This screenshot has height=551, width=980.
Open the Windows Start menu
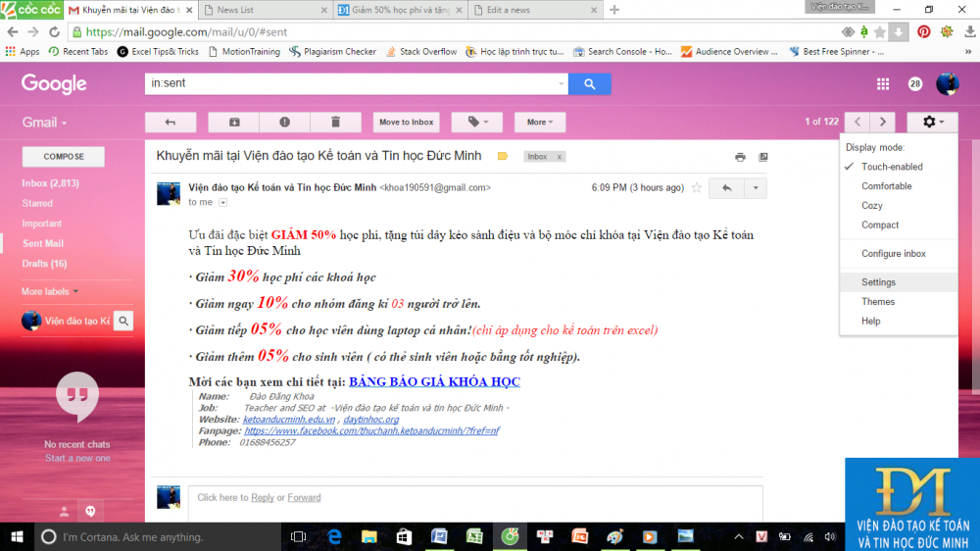click(17, 536)
